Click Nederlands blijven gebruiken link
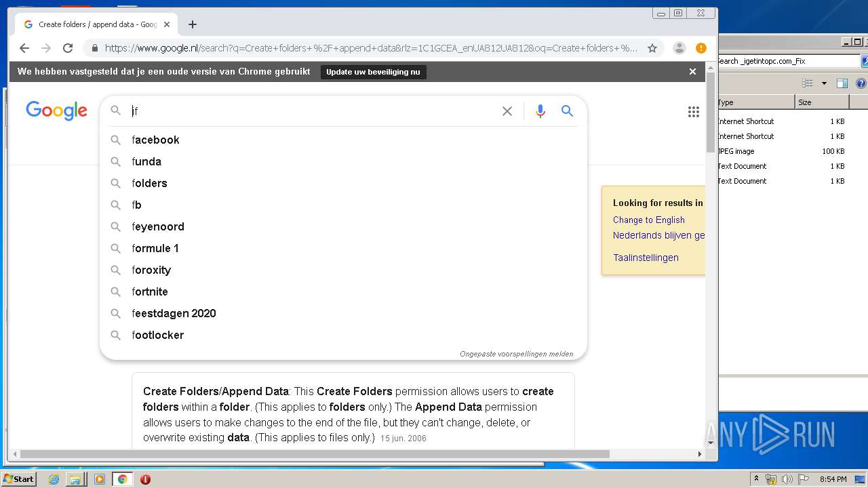This screenshot has width=868, height=488. (659, 235)
